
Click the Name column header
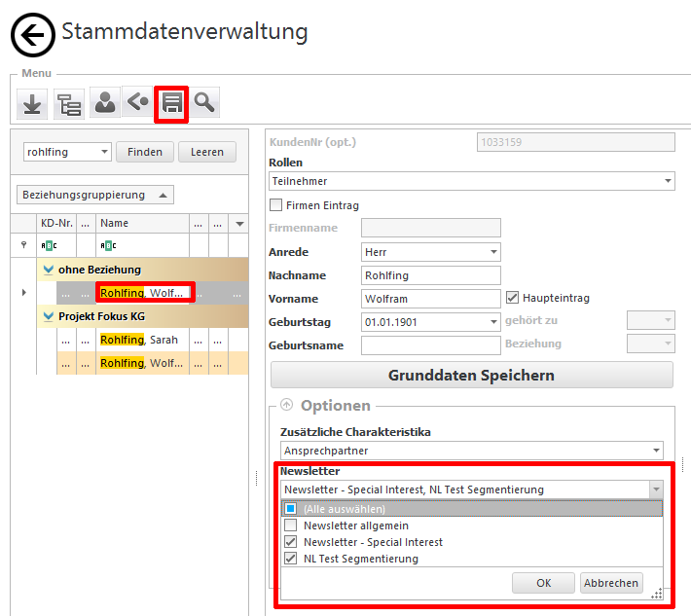[115, 223]
